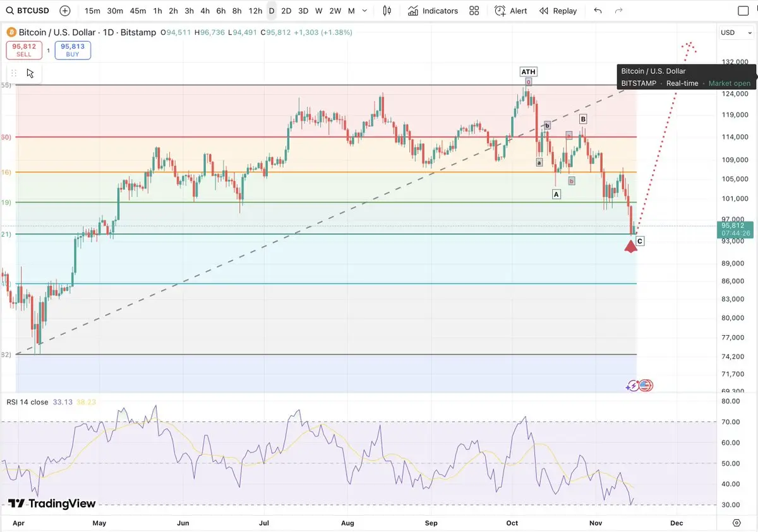This screenshot has width=758, height=532.
Task: Add a compare symbol with the plus icon
Action: coord(65,11)
